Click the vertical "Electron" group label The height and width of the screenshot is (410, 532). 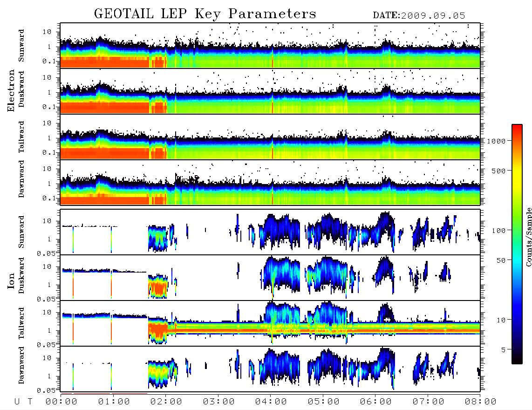coord(11,90)
